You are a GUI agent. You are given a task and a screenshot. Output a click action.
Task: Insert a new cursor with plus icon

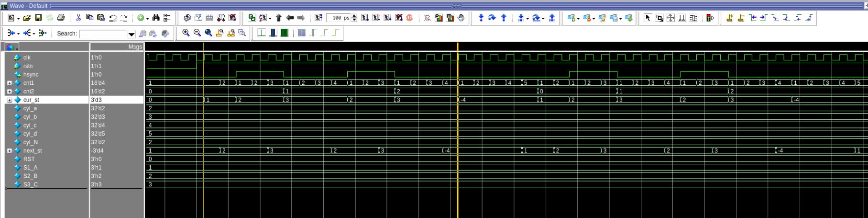730,18
